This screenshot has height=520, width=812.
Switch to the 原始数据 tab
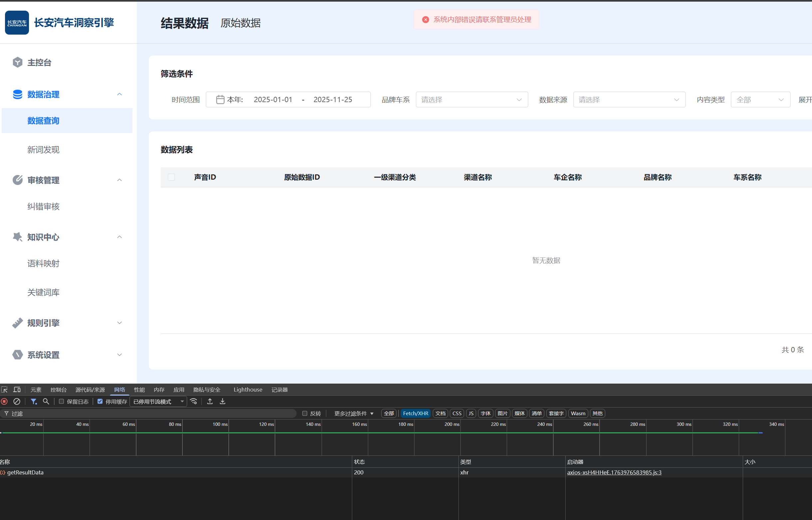tap(240, 23)
